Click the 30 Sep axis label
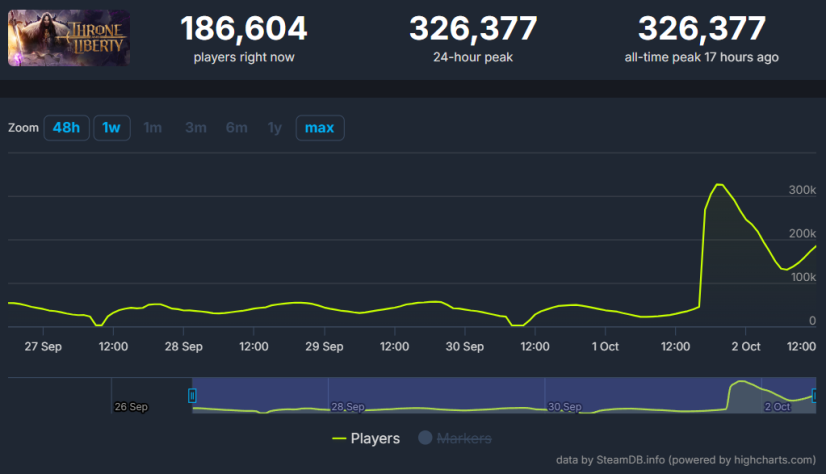 tap(465, 347)
